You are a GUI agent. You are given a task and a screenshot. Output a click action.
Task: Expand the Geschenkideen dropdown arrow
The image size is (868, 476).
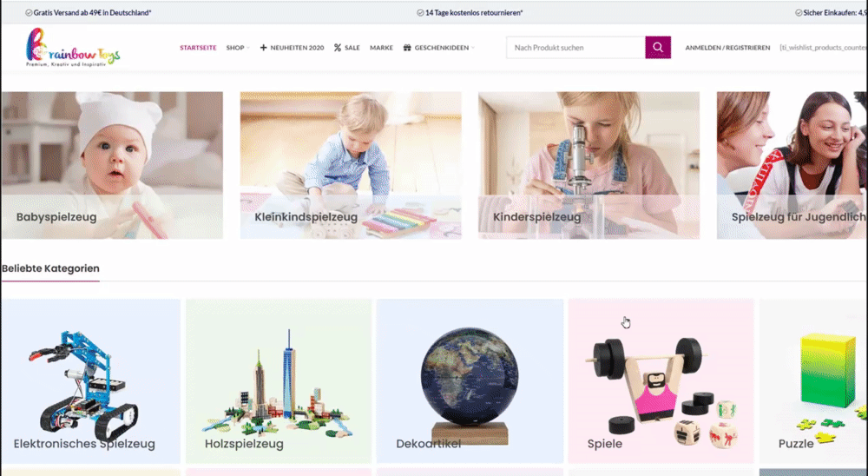click(473, 49)
